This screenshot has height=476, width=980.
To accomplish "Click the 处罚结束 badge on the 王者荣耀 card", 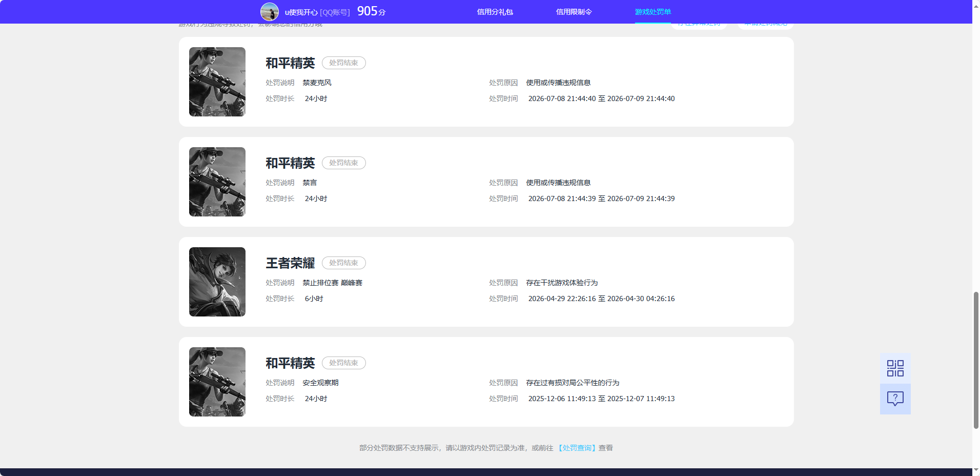I will [343, 263].
